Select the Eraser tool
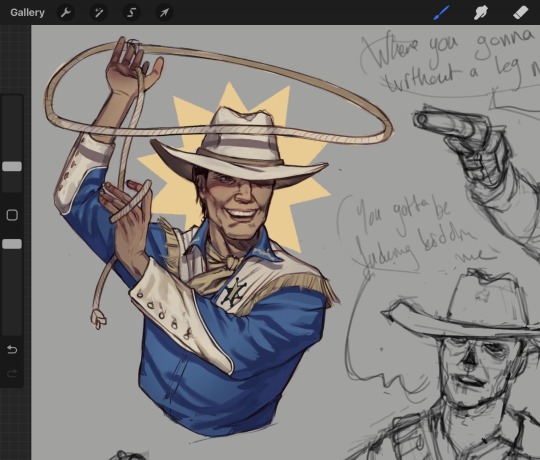The width and height of the screenshot is (540, 460). (521, 13)
